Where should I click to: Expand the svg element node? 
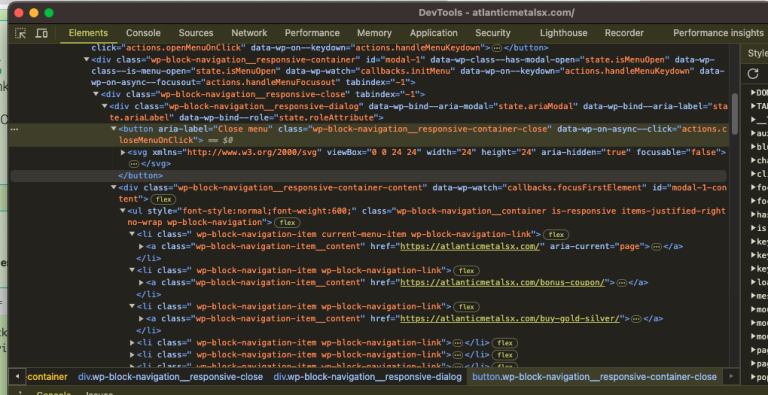[x=123, y=152]
